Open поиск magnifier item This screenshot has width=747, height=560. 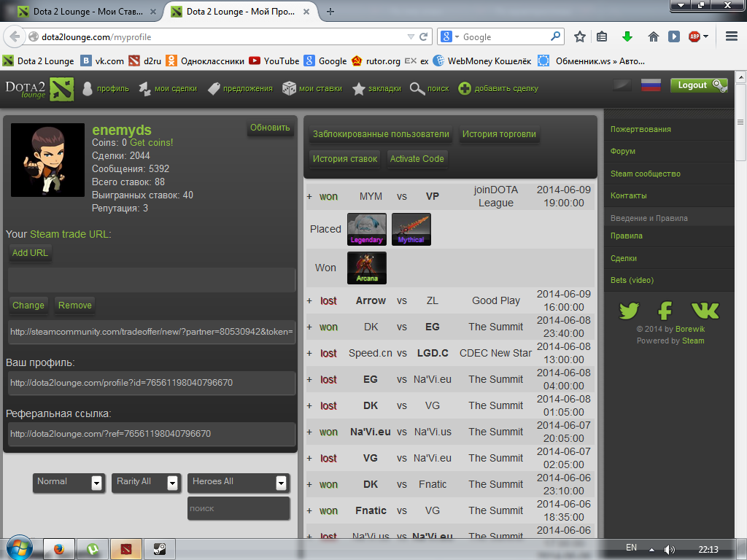(429, 88)
